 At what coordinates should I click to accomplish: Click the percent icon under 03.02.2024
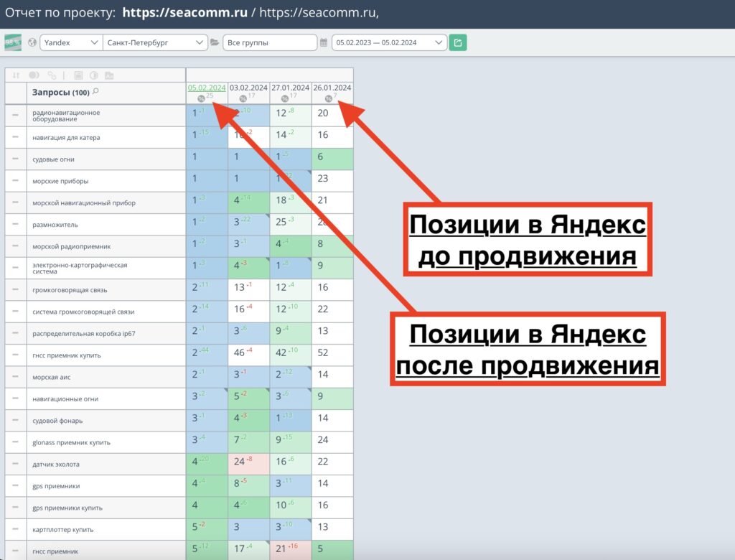point(243,98)
